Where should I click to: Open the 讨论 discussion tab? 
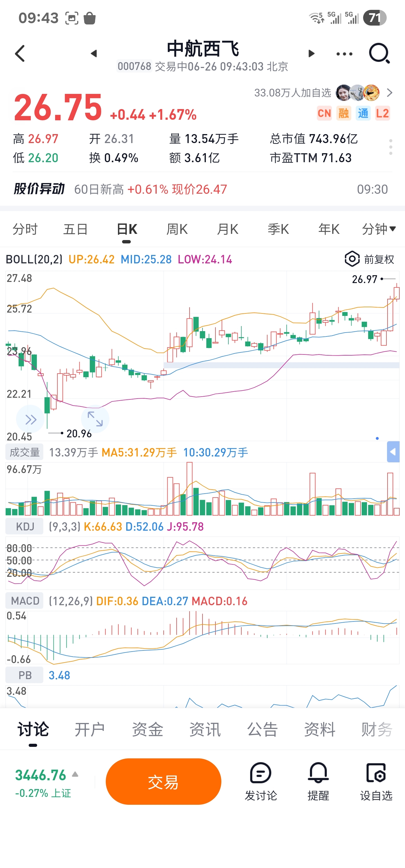[33, 729]
